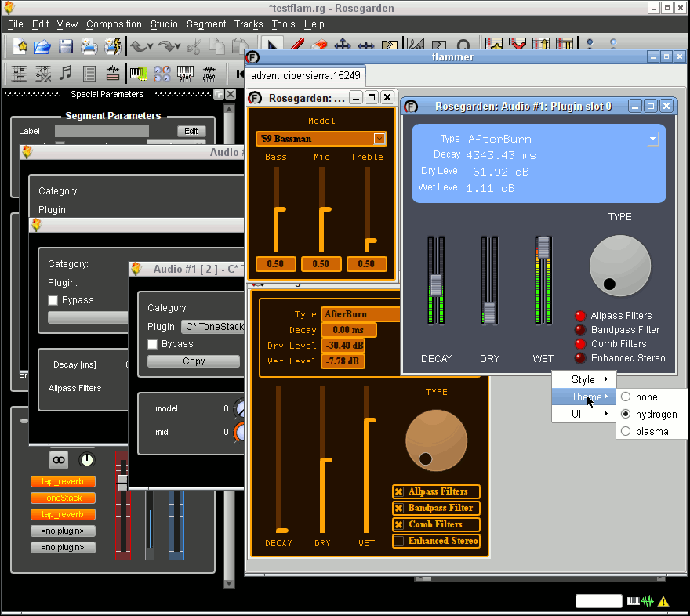This screenshot has width=690, height=616.
Task: Open tap_reverb slot just below ToneStack
Action: tap(63, 514)
